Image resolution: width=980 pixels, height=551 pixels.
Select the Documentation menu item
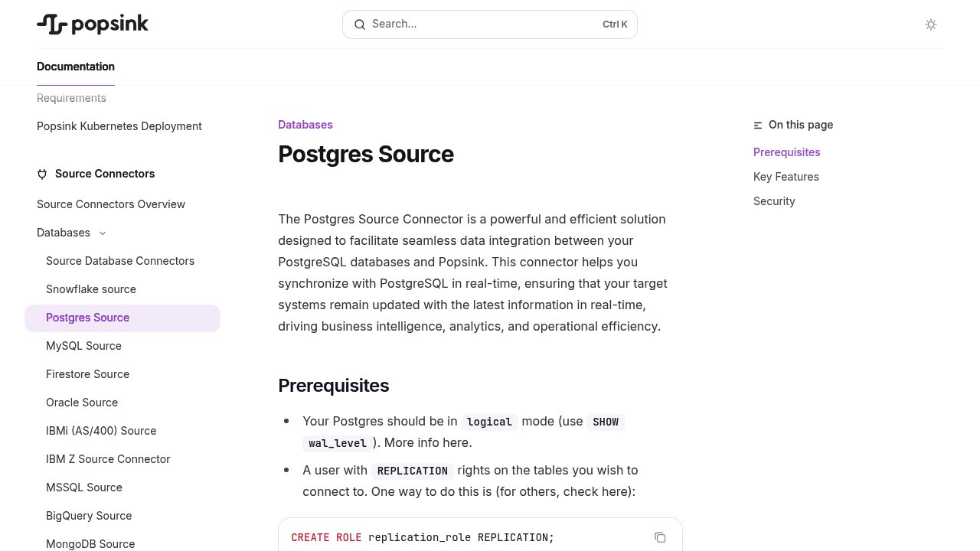(76, 67)
